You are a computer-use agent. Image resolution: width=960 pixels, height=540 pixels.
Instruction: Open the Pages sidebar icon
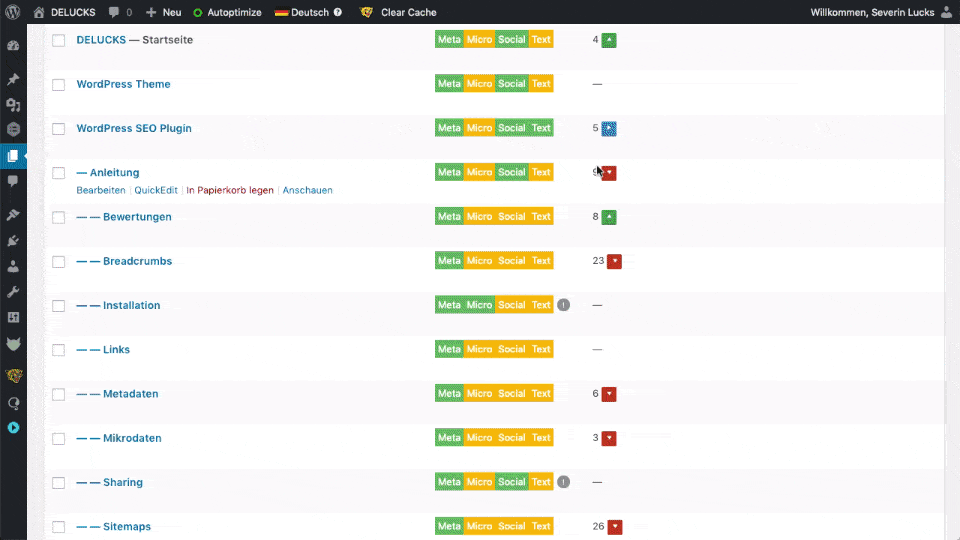[13, 156]
